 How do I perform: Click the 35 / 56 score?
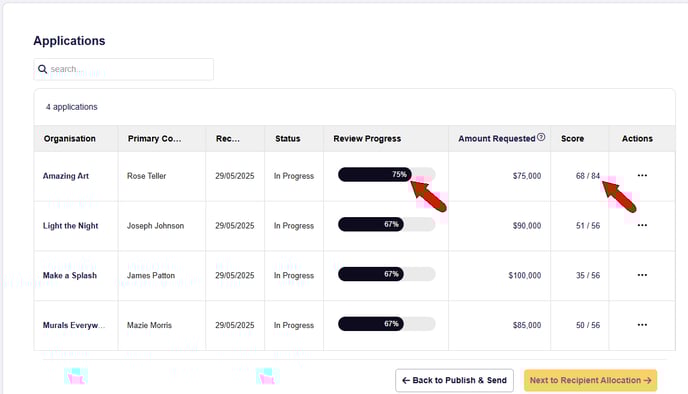click(588, 276)
